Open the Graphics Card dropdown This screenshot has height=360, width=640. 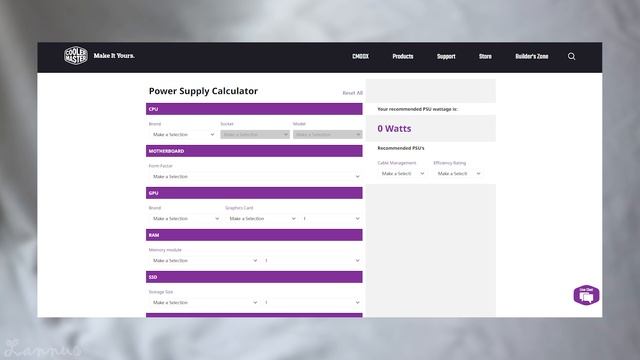coord(262,218)
